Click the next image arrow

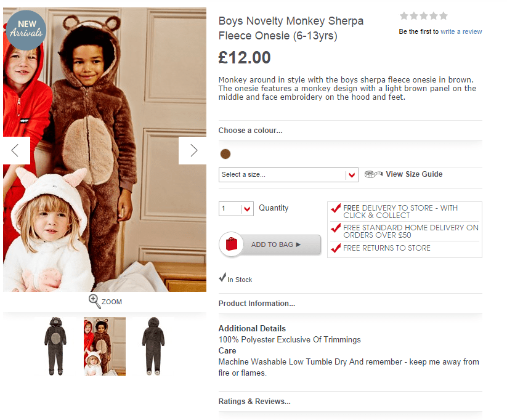[193, 150]
